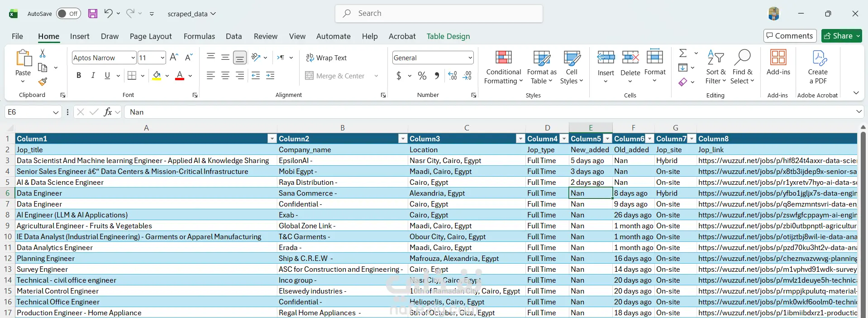Click the Search box
This screenshot has height=318, width=868.
pyautogui.click(x=439, y=14)
